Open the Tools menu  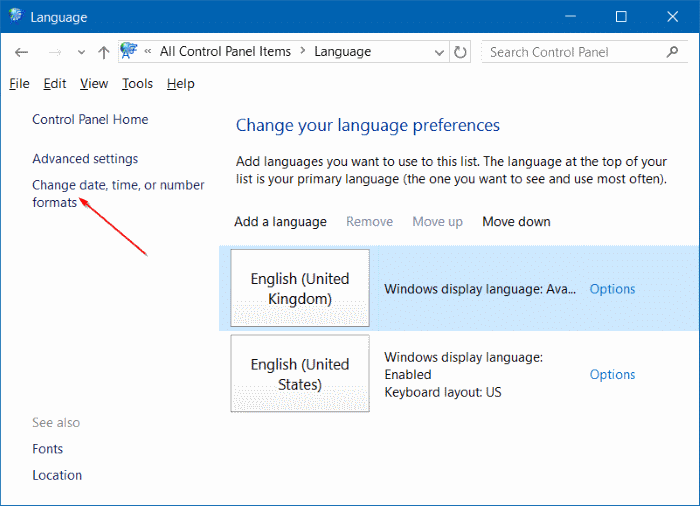tap(137, 84)
